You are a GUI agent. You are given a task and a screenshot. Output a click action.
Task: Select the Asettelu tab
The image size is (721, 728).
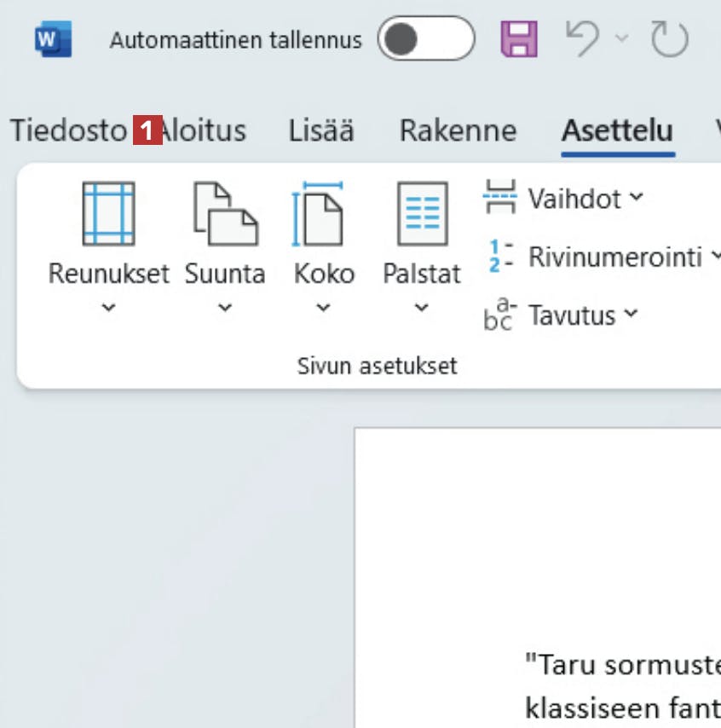point(618,130)
